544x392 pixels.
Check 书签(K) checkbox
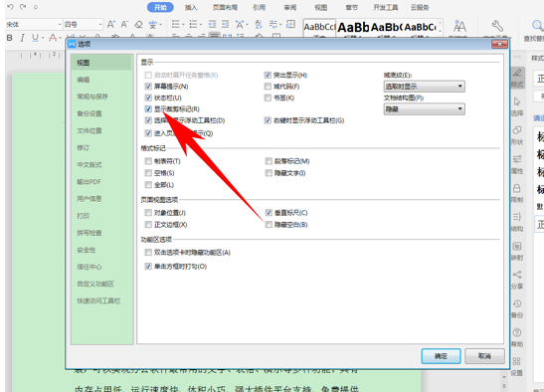268,98
